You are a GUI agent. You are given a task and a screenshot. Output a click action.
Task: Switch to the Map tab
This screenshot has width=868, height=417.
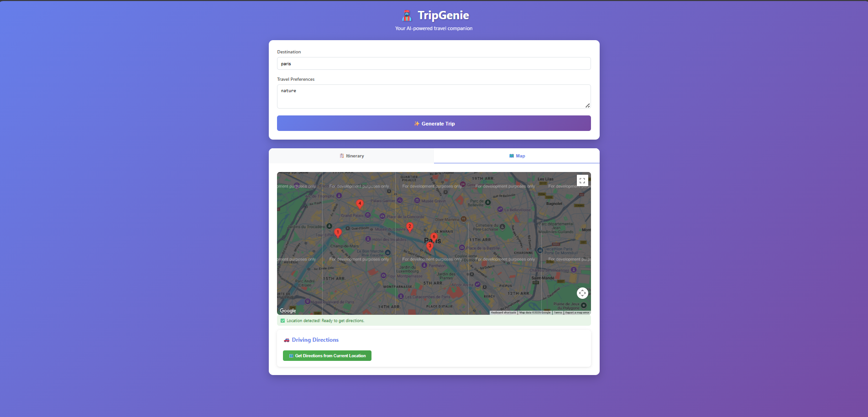coord(517,156)
